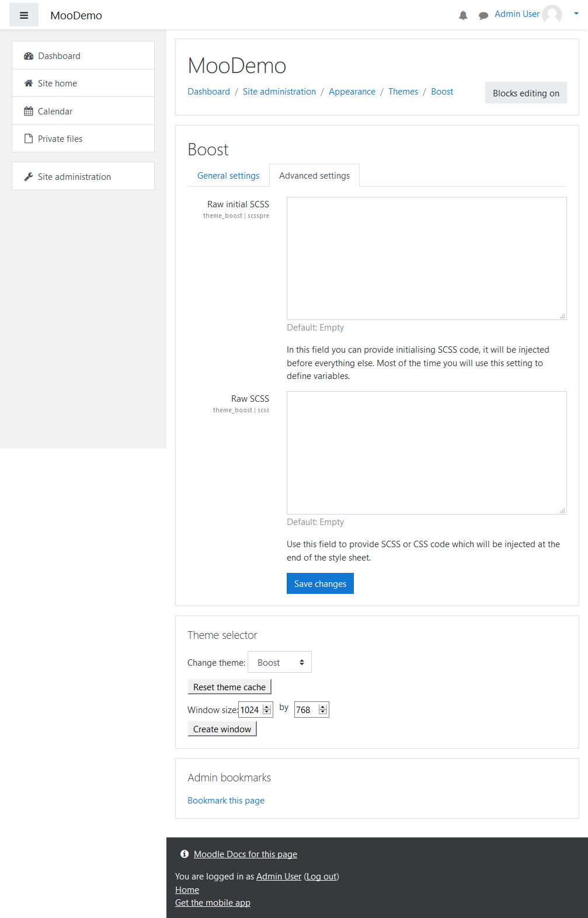Open the messages speech bubble
This screenshot has width=588, height=918.
(x=483, y=16)
